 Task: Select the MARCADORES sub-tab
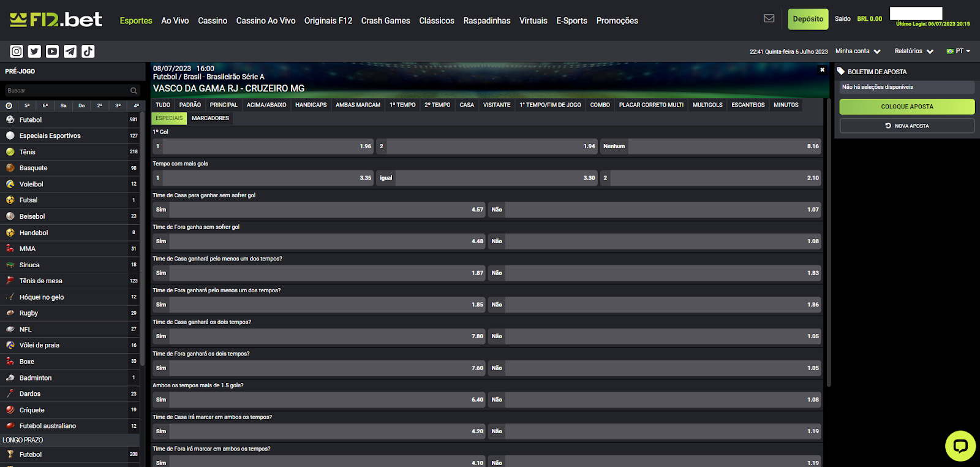point(210,118)
